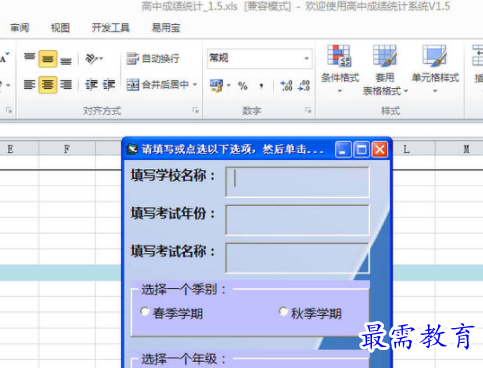Switch to the 审阅 ribbon tab
This screenshot has width=483, height=368.
pos(20,28)
